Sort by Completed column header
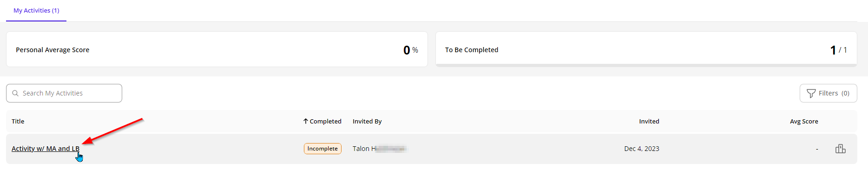868x171 pixels. 325,121
